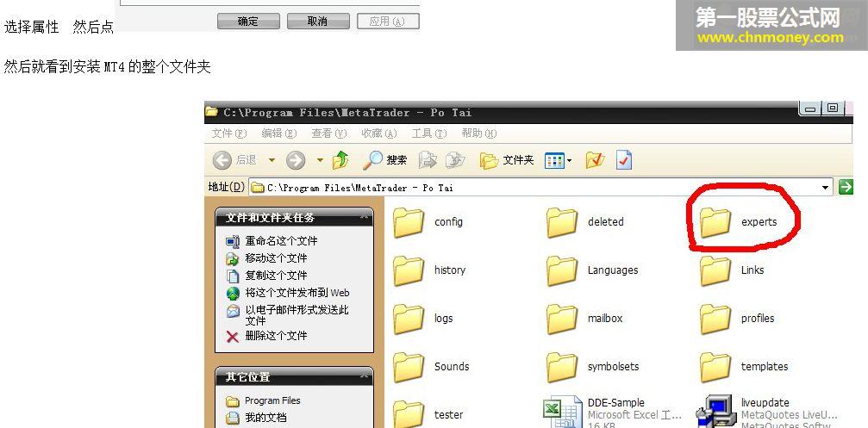Click the 'experts' folder name text
This screenshot has height=428, width=868.
point(759,222)
